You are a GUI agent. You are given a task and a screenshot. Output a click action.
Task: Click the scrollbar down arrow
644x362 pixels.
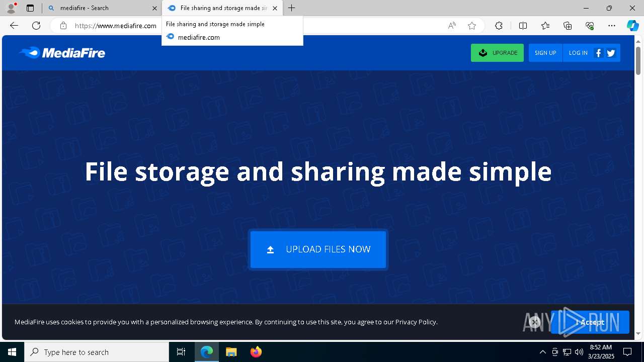(x=638, y=333)
